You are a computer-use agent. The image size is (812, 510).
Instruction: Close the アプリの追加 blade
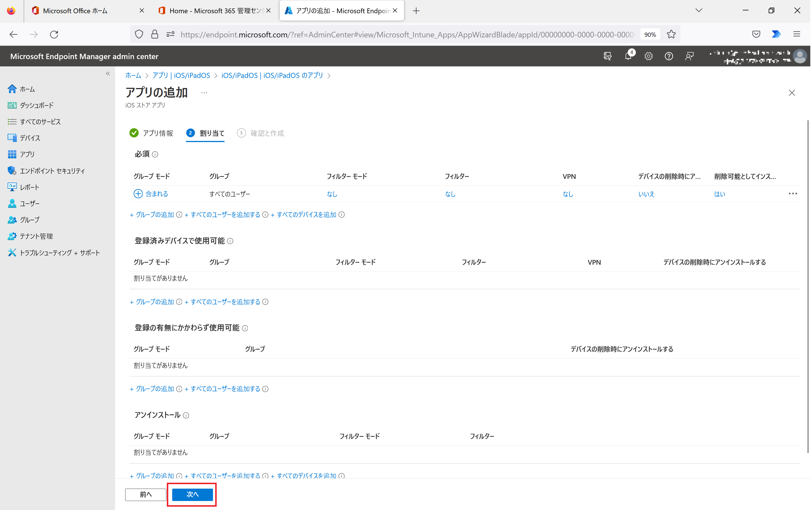click(792, 93)
